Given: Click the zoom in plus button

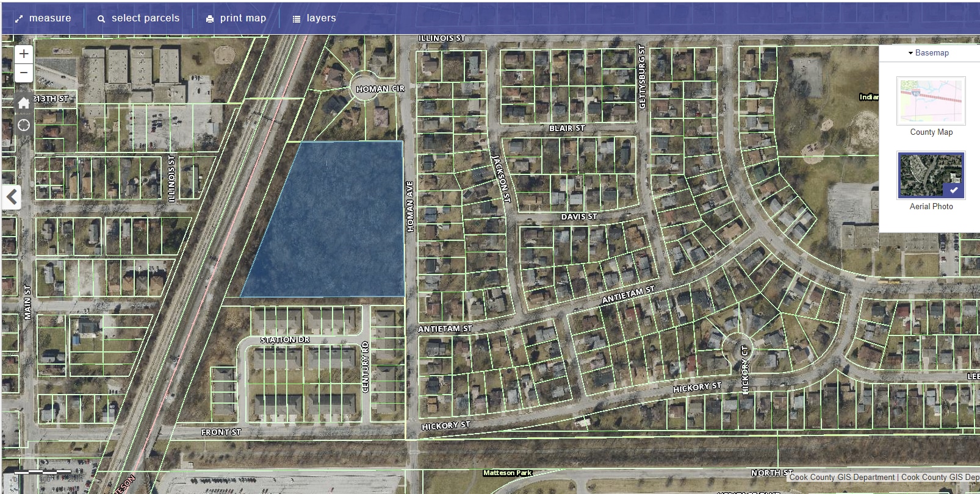Looking at the screenshot, I should pos(23,54).
